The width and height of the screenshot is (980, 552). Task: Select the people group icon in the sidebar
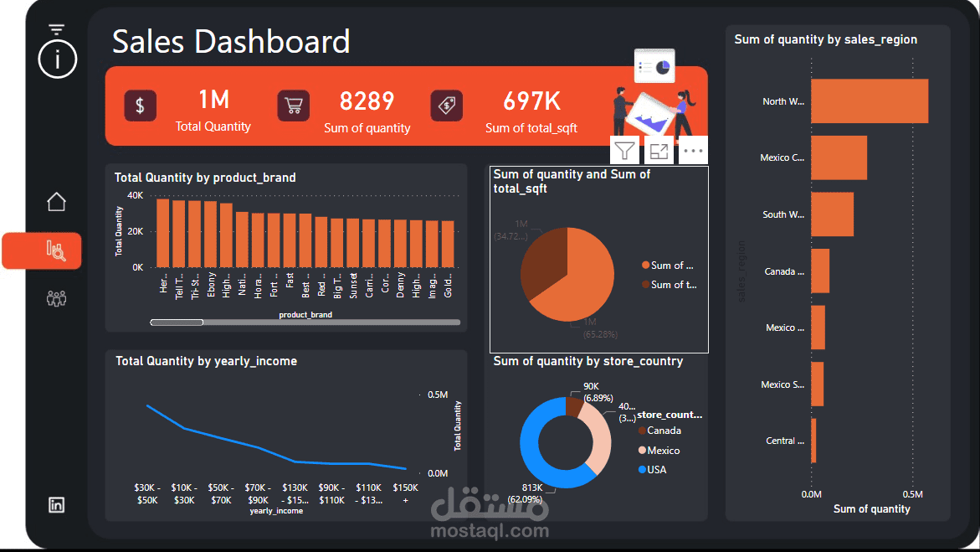(x=56, y=298)
